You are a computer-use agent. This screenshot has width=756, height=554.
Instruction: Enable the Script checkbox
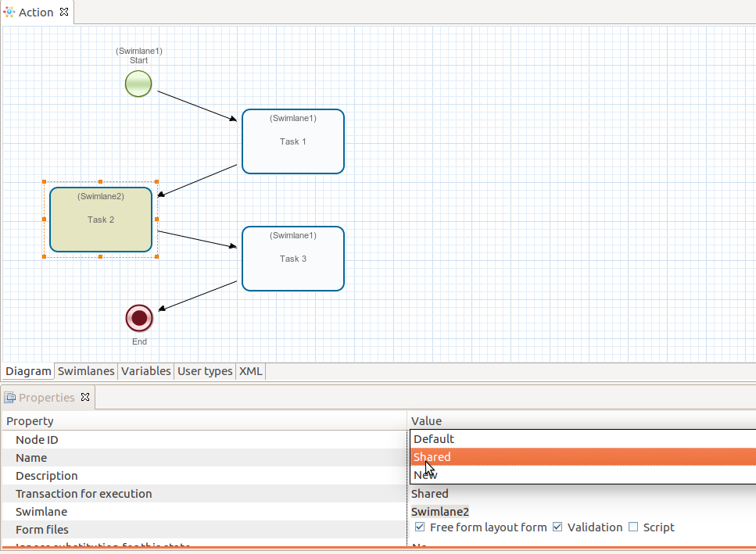(633, 527)
